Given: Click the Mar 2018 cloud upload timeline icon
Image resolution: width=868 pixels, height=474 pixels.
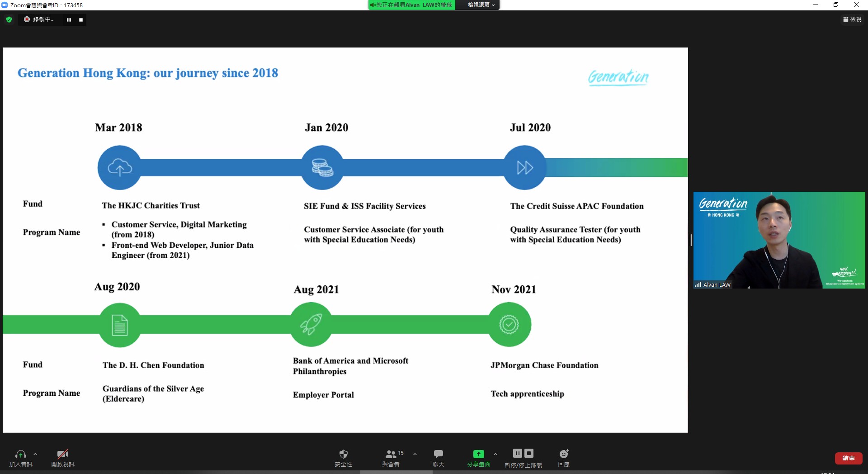Looking at the screenshot, I should (x=119, y=168).
